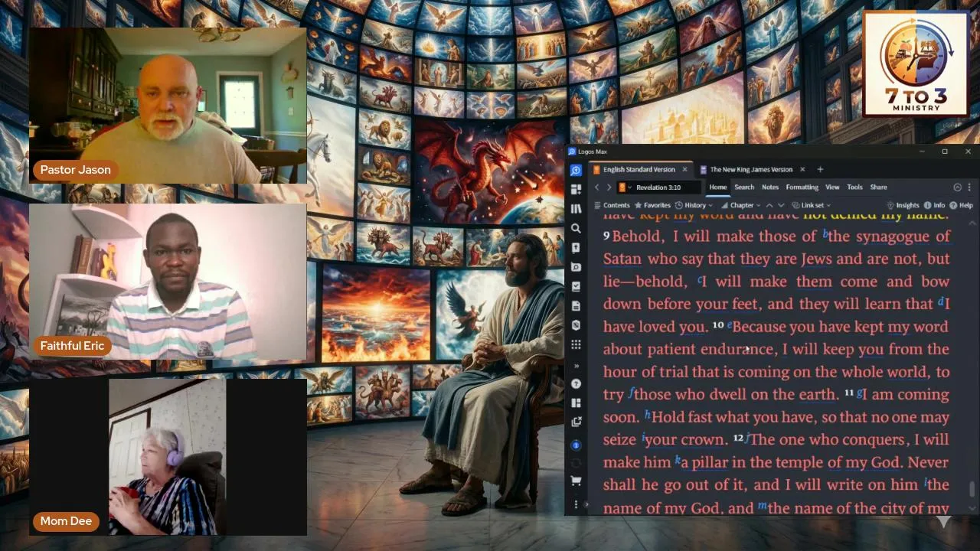Click the Close All panels icon
The height and width of the screenshot is (551, 980).
[576, 422]
